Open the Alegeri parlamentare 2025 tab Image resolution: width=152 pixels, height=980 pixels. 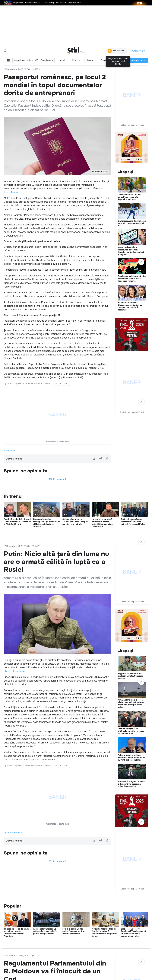[x=26, y=60]
